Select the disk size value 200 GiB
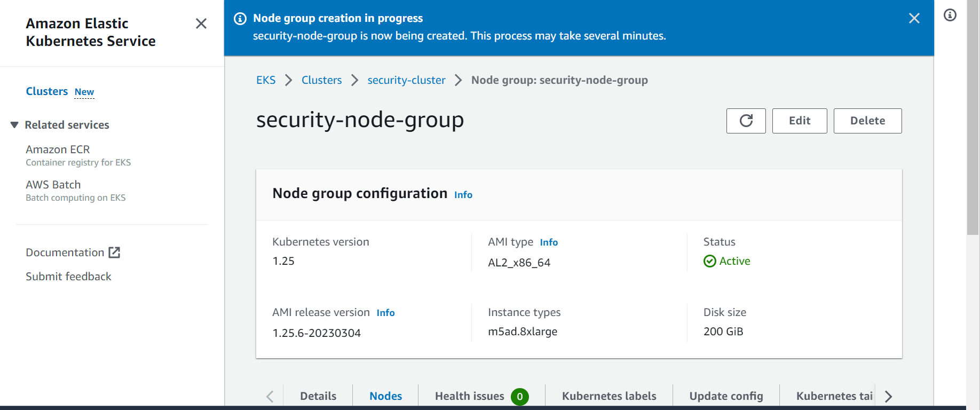Viewport: 980px width, 410px height. (723, 332)
